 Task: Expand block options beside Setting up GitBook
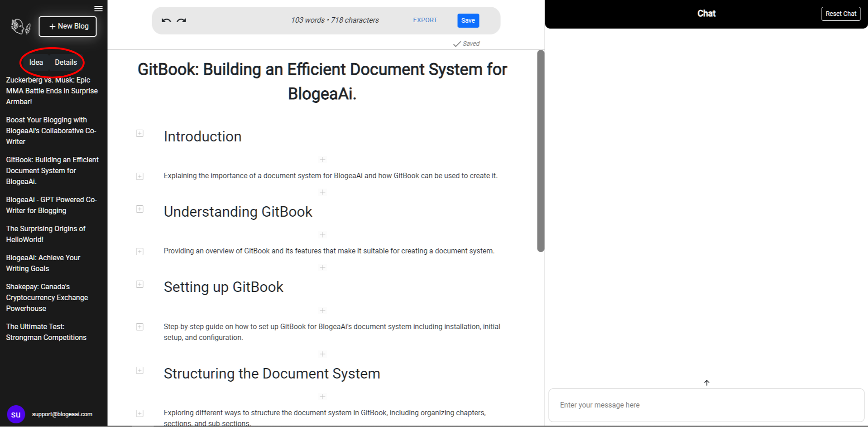coord(140,284)
